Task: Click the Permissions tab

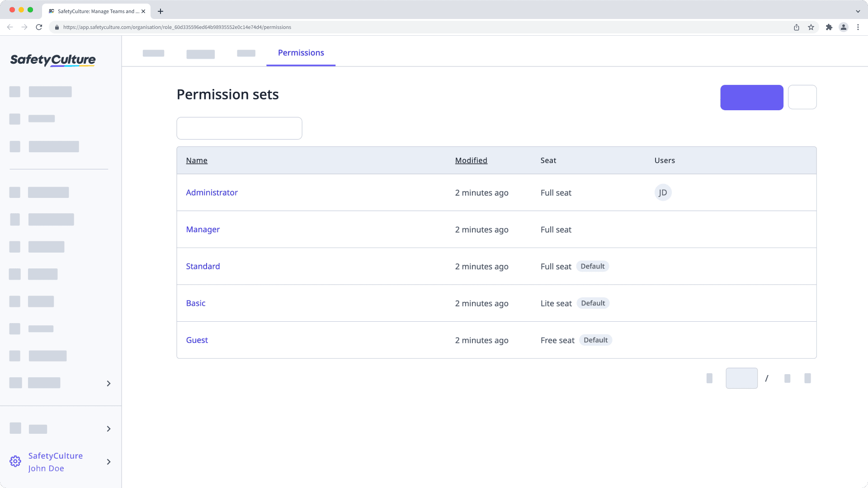Action: point(301,52)
